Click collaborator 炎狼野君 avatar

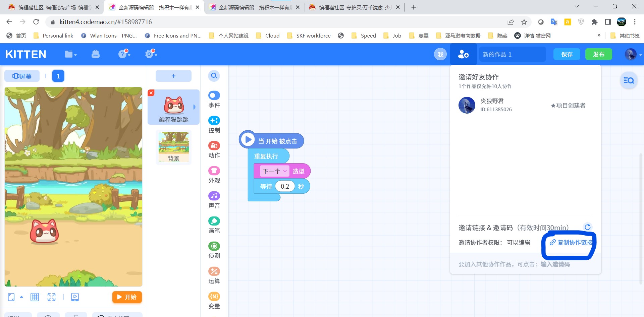467,105
